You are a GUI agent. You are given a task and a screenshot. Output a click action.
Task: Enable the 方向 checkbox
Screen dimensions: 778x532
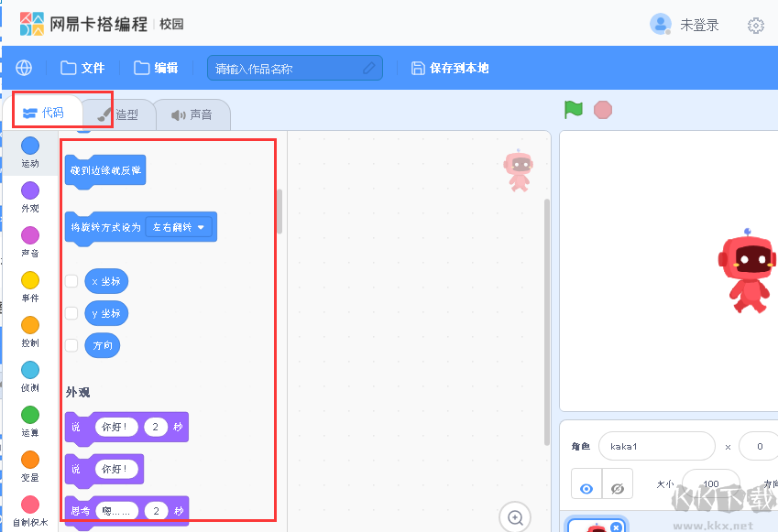coord(71,345)
